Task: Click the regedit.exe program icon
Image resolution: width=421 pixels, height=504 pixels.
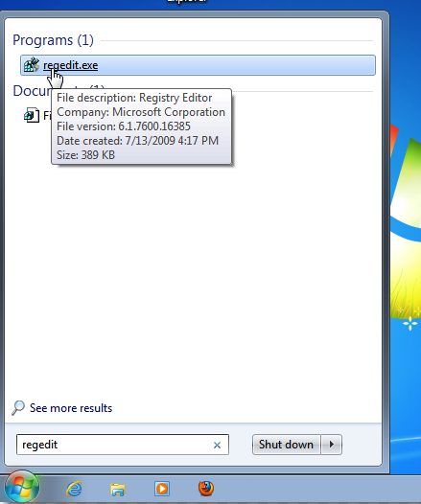Action: pyautogui.click(x=32, y=64)
